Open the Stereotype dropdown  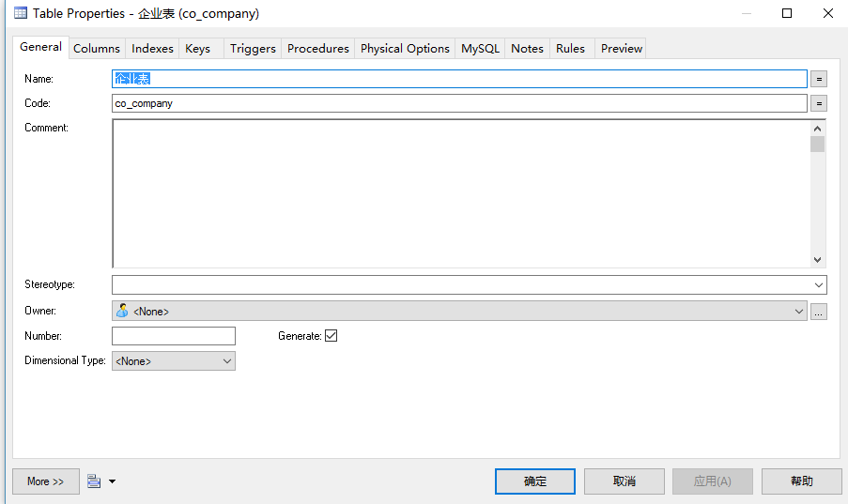[818, 285]
